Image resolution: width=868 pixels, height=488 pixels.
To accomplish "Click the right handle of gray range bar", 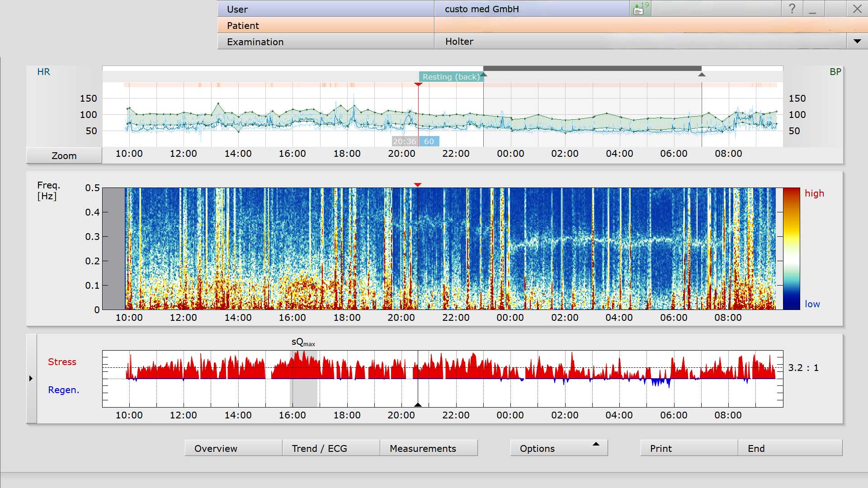I will [702, 75].
